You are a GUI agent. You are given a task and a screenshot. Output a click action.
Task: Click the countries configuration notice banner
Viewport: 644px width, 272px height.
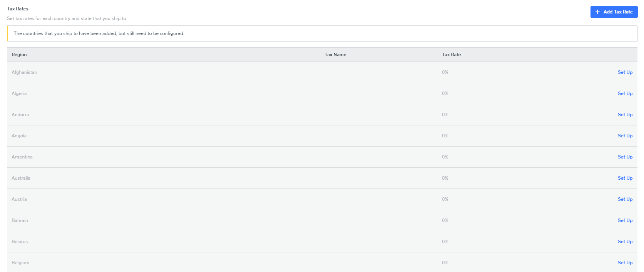click(x=99, y=33)
